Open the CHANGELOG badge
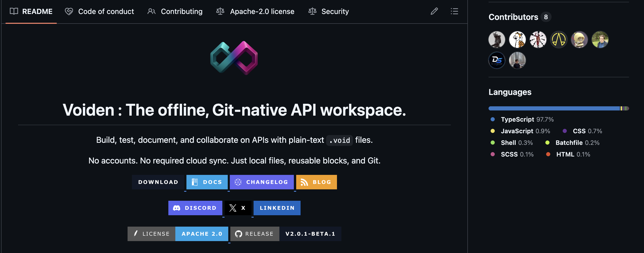Viewport: 644px width, 253px height. click(x=262, y=182)
